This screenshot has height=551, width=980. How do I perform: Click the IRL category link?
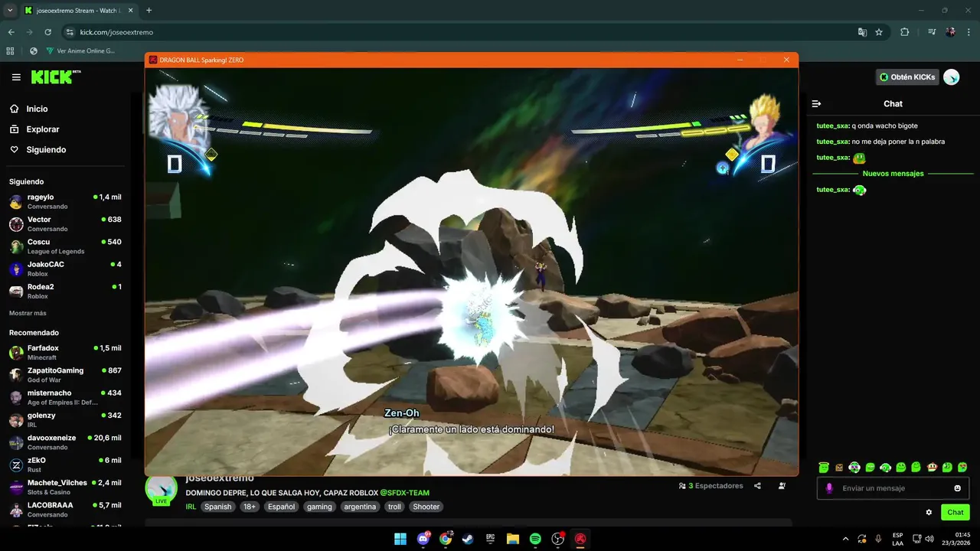point(191,507)
